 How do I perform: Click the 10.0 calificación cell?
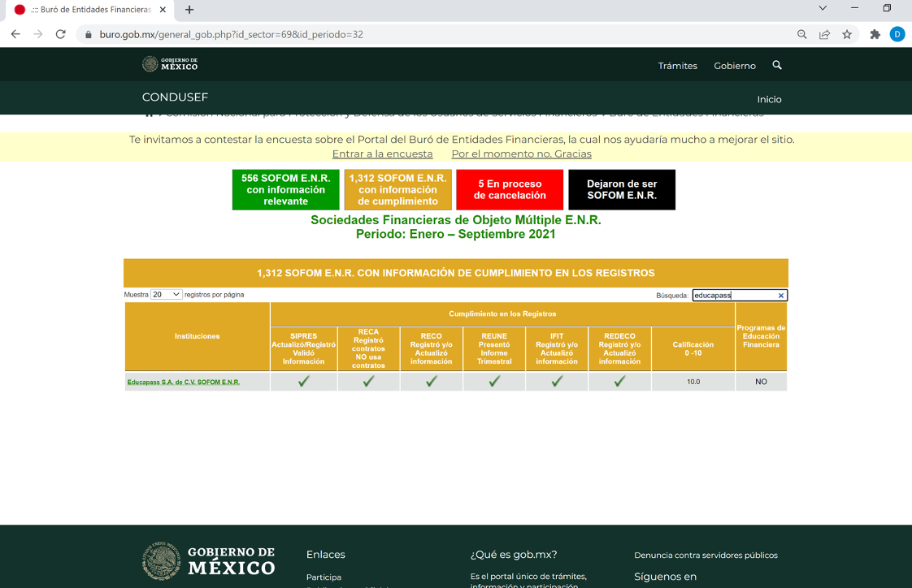point(693,382)
